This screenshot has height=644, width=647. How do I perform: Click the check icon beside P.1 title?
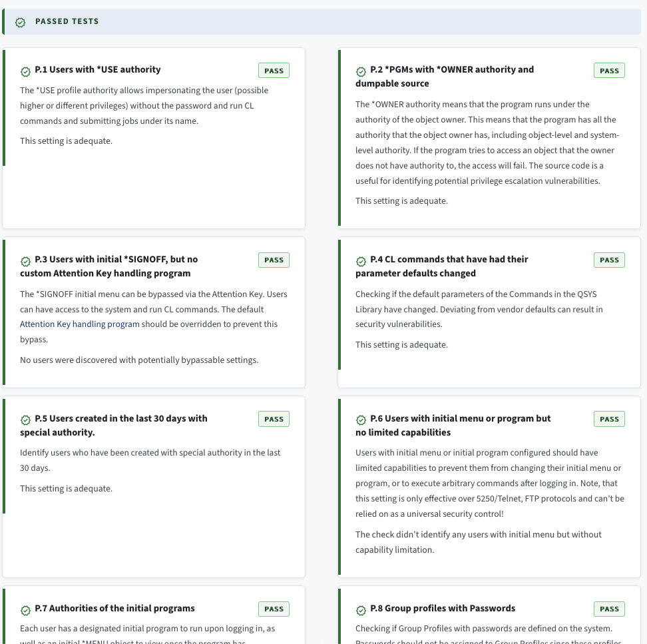(x=25, y=71)
